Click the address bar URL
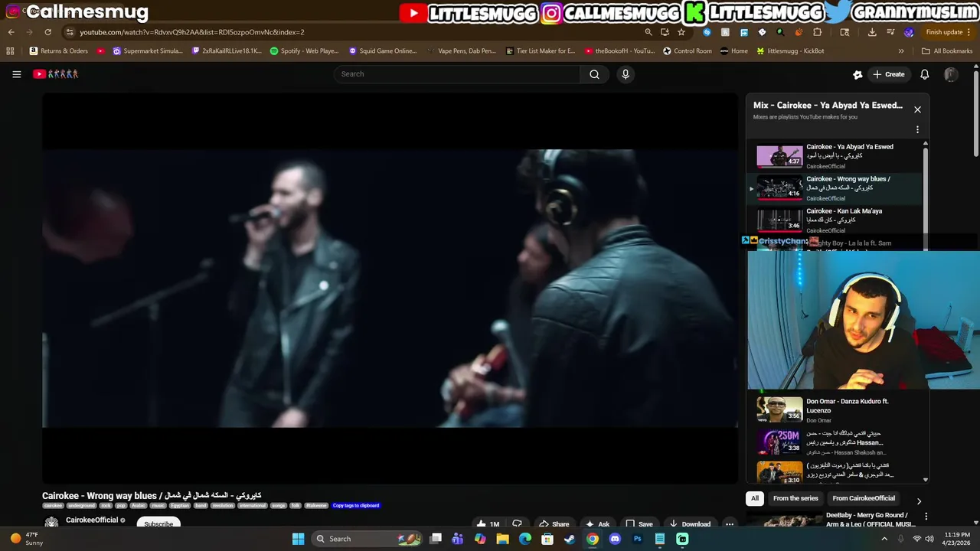The width and height of the screenshot is (980, 551). [191, 32]
